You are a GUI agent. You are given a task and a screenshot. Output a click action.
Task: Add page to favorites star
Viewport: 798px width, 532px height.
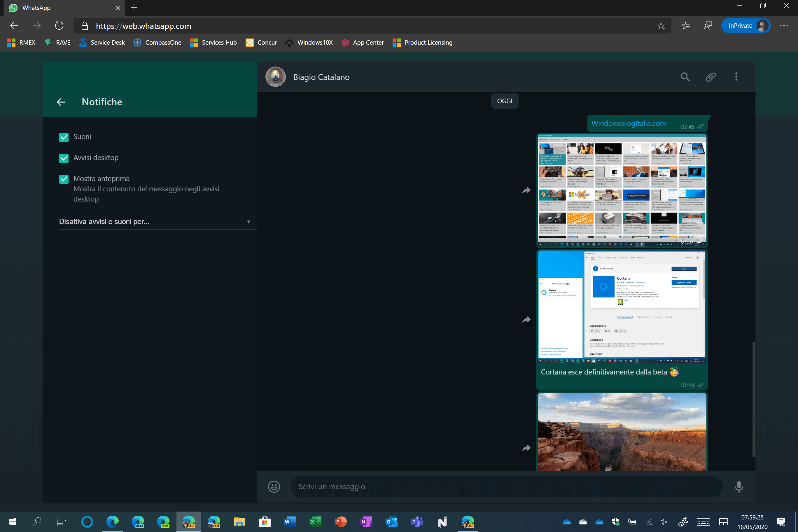tap(661, 26)
